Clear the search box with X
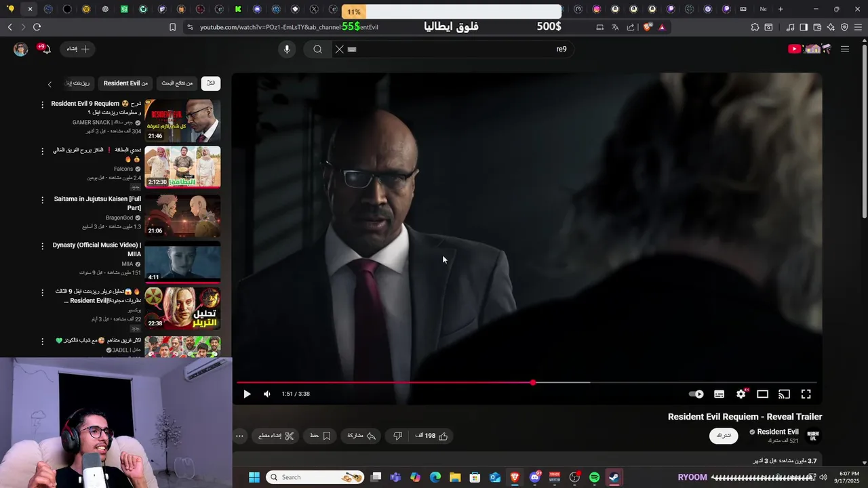Screen dimensions: 868x488 tap(340, 49)
